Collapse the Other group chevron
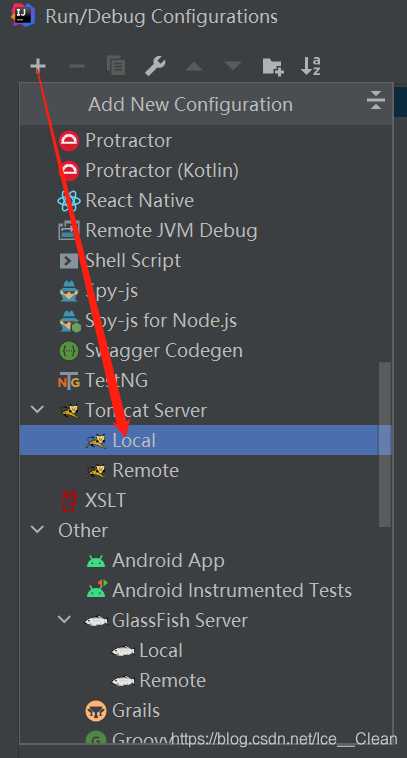407x758 pixels. coord(37,530)
